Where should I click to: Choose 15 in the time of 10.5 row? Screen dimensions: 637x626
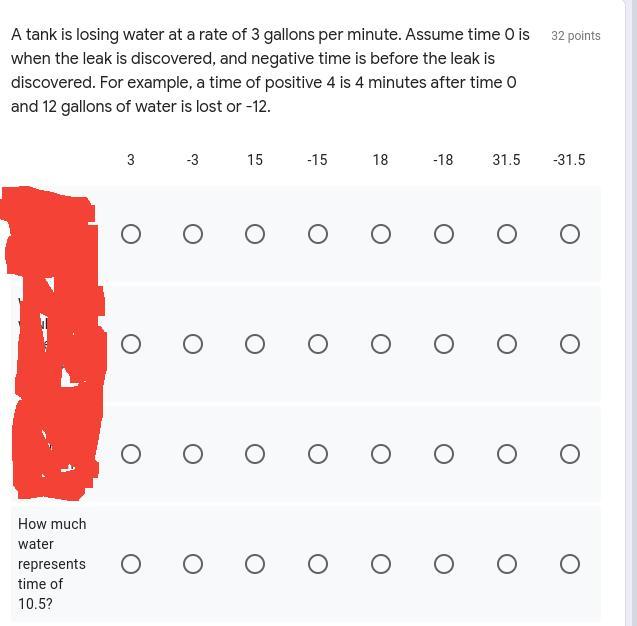tap(255, 564)
